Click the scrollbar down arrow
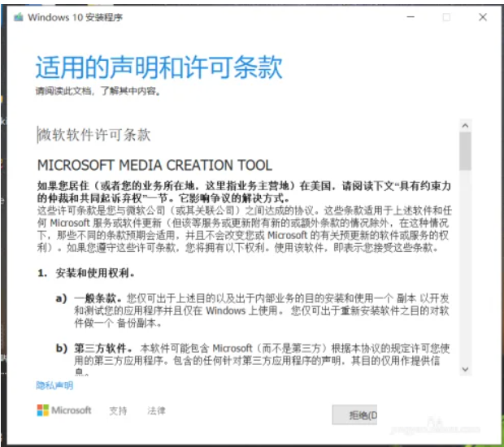Screen dimensions: 504x447 [465, 369]
